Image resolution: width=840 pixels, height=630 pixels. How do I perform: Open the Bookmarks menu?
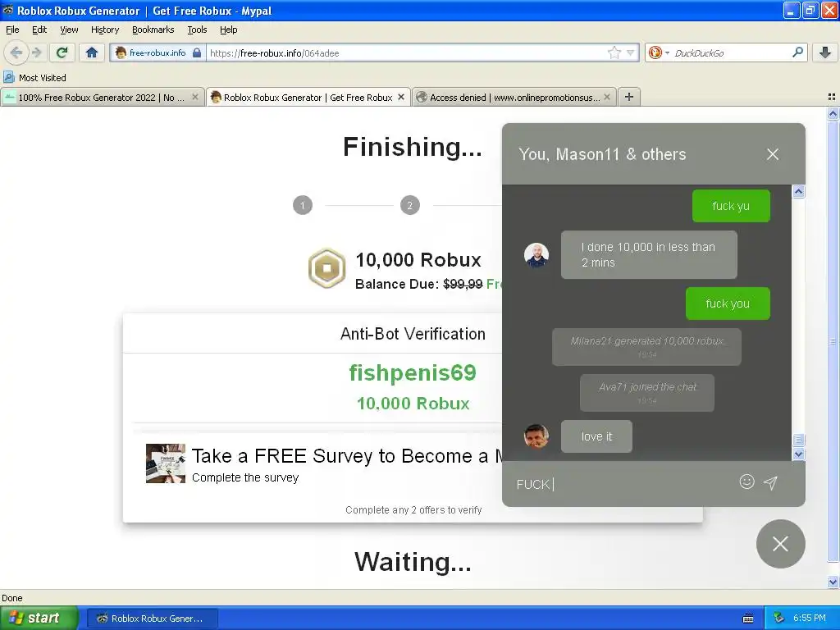pyautogui.click(x=153, y=30)
